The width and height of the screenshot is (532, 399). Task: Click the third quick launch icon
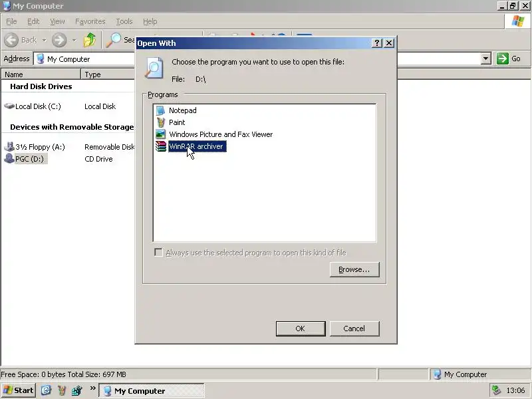77,390
